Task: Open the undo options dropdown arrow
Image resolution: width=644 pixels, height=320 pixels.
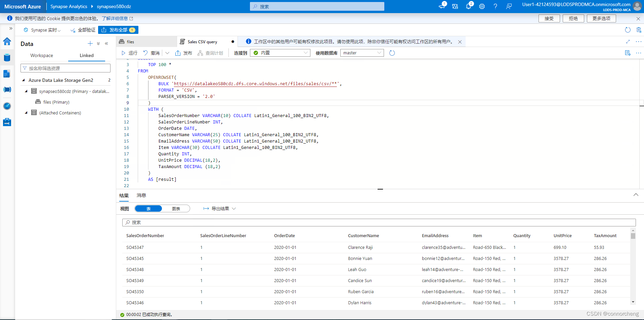Action: point(167,53)
